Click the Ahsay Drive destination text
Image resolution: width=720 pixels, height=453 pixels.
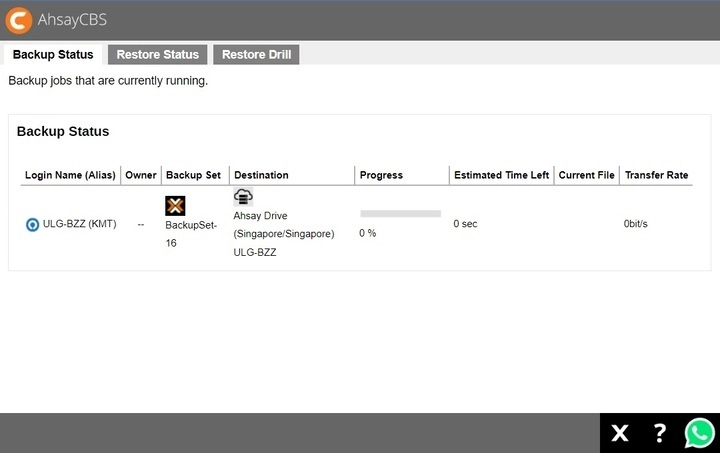pos(260,216)
